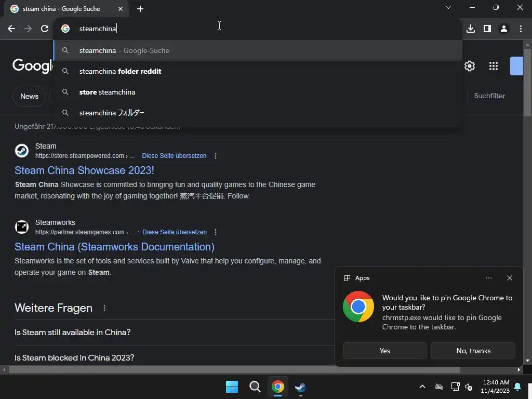Click the steampowered.com result URL text
This screenshot has height=399, width=532.
point(85,156)
